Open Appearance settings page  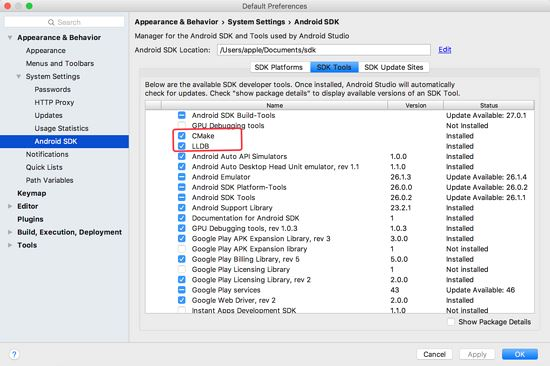(x=46, y=50)
